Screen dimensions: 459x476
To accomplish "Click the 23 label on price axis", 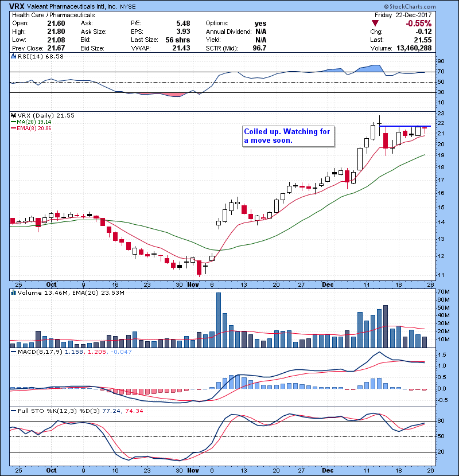I will point(441,114).
